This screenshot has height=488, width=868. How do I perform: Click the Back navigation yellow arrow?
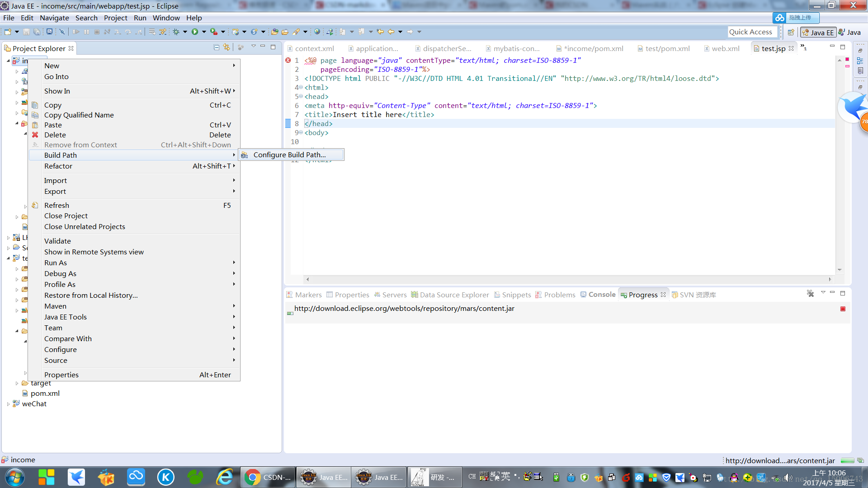point(391,32)
